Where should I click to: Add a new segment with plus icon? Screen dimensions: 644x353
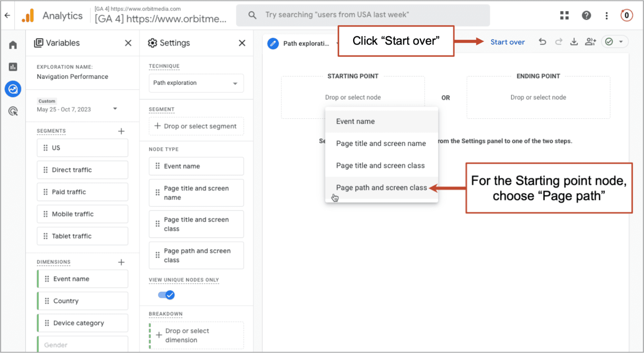121,131
